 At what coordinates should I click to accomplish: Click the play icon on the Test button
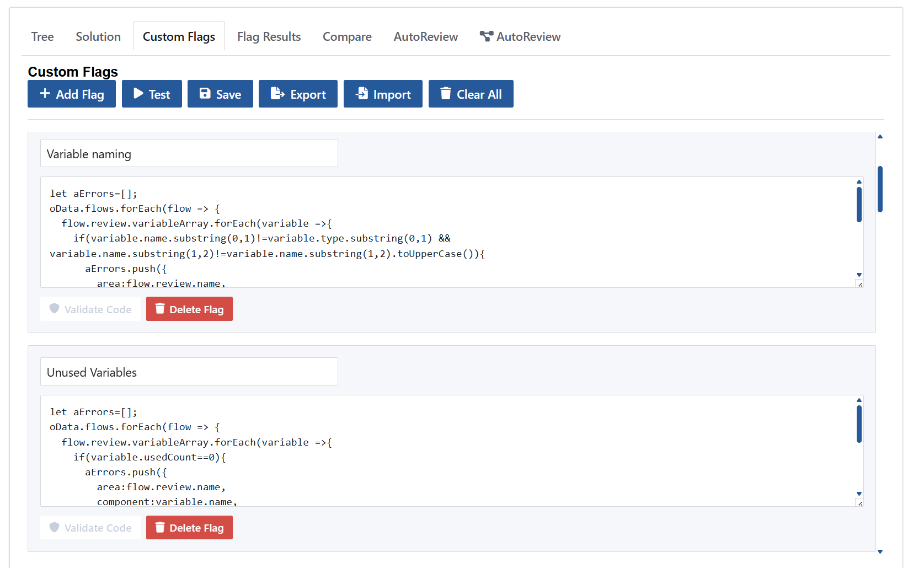138,94
